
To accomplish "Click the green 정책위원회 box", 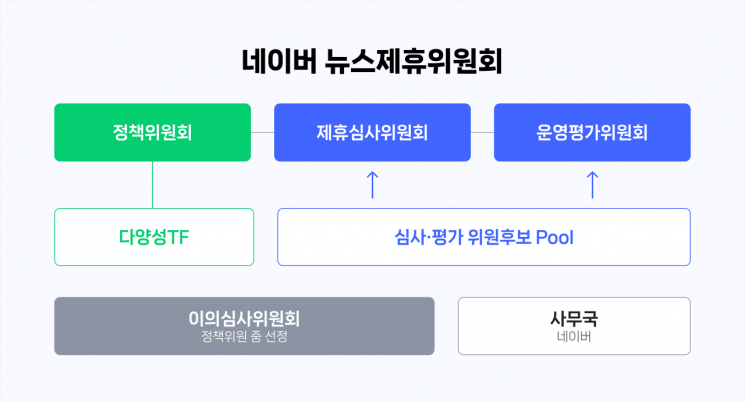I will coord(153,132).
